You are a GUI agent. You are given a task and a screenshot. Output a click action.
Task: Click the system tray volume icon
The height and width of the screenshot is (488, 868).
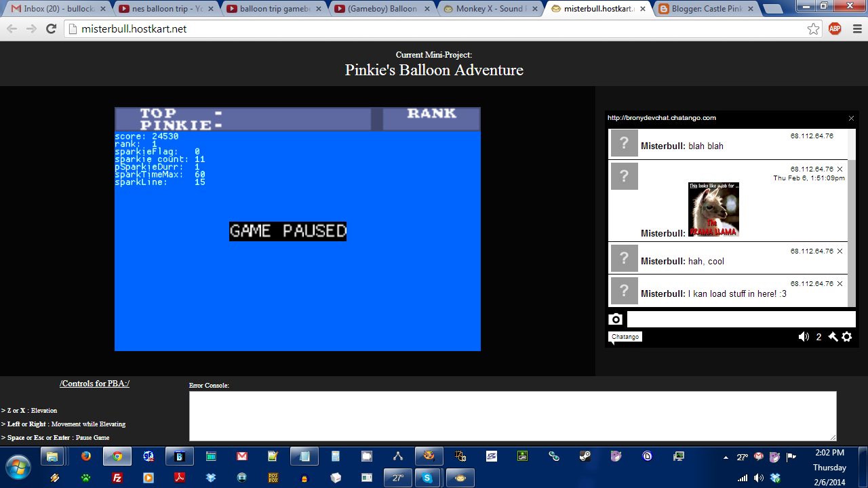tap(758, 478)
